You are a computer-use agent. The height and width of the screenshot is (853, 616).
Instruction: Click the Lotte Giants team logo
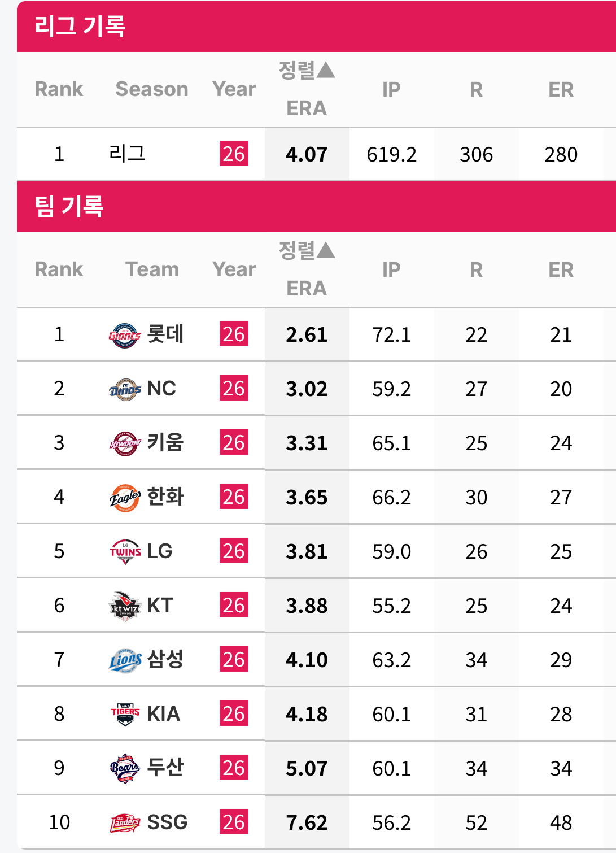point(124,336)
